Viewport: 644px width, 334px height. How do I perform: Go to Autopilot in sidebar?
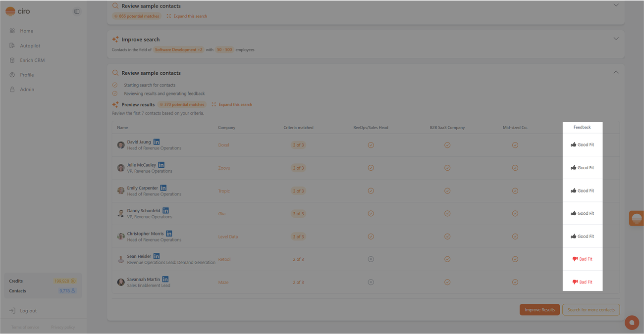click(30, 46)
